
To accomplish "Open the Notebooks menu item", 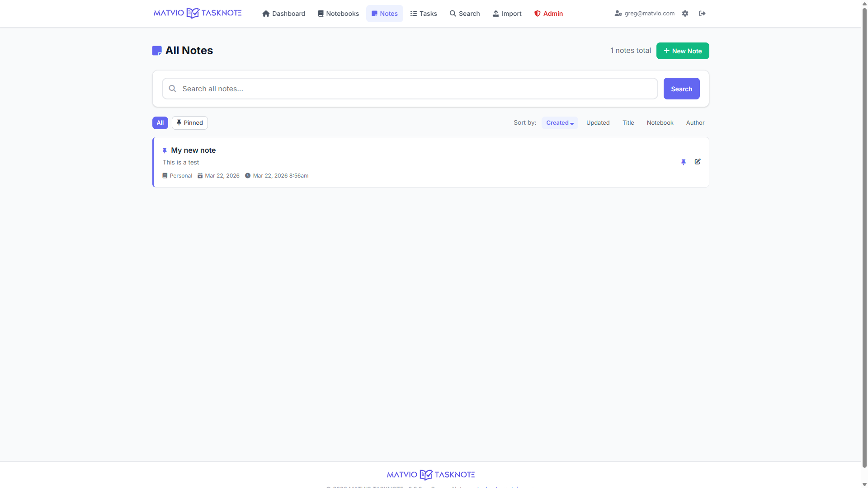I will click(338, 14).
